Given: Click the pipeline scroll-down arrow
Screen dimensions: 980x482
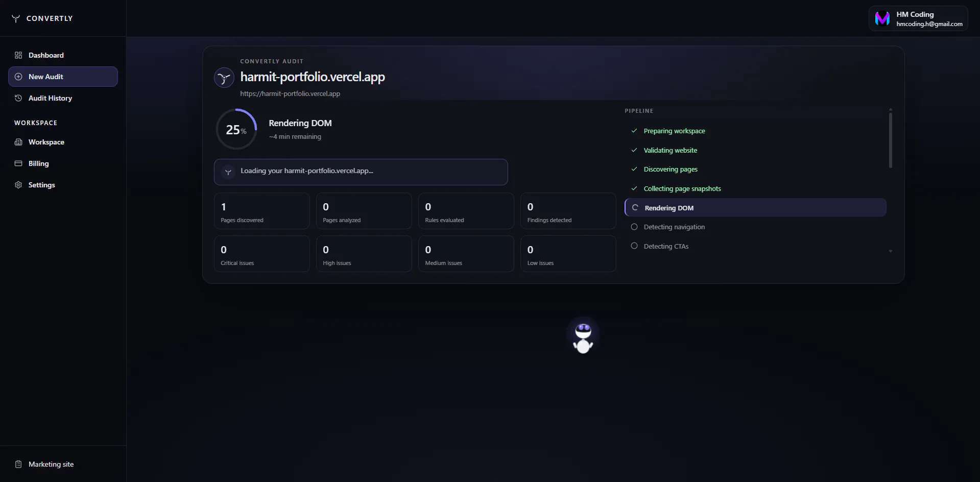Looking at the screenshot, I should (x=891, y=251).
